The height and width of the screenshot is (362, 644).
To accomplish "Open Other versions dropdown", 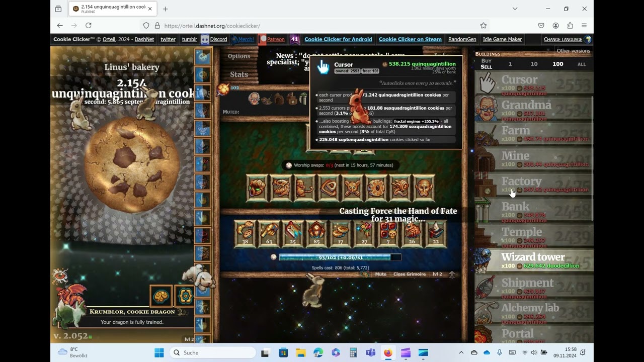I will [574, 51].
